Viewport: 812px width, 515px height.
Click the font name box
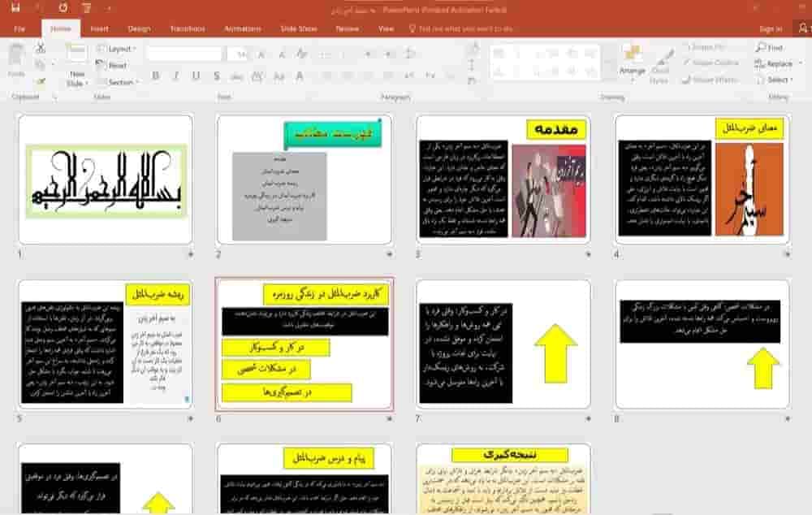point(184,54)
